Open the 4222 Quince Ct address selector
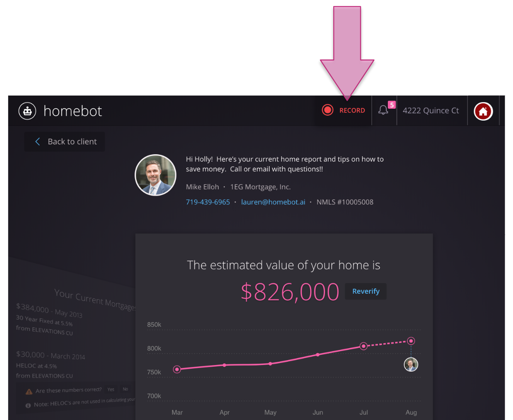513x420 pixels. (431, 111)
